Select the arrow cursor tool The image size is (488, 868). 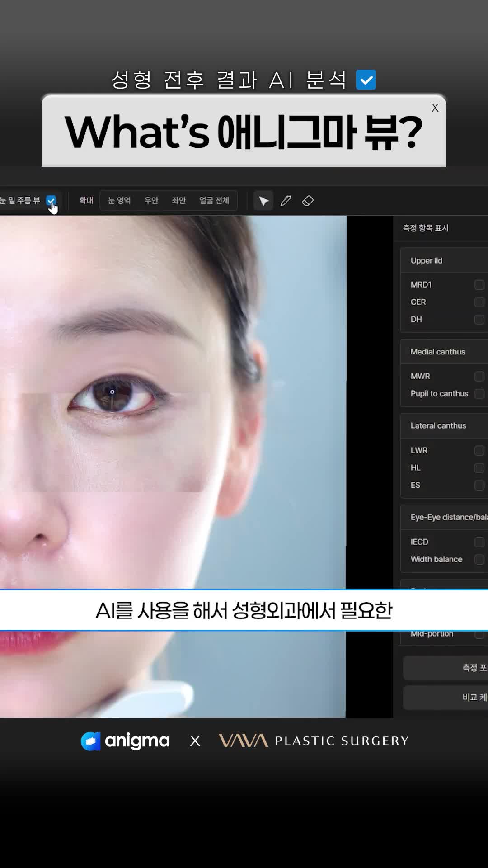(263, 201)
